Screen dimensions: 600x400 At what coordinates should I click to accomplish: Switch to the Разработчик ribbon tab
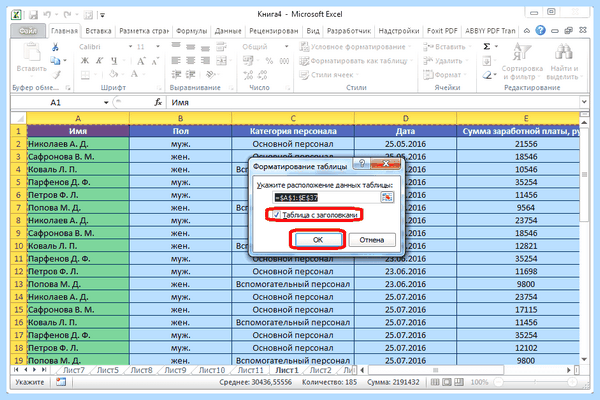(x=349, y=31)
